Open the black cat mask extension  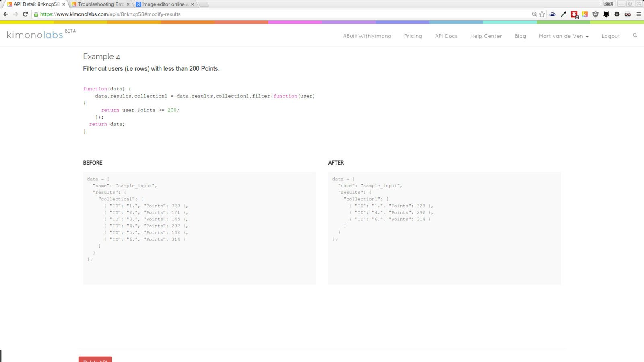606,14
